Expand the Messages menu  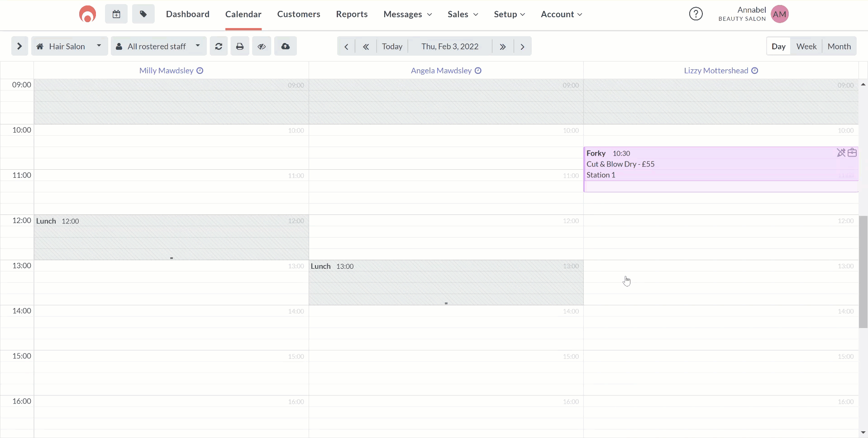tap(407, 14)
